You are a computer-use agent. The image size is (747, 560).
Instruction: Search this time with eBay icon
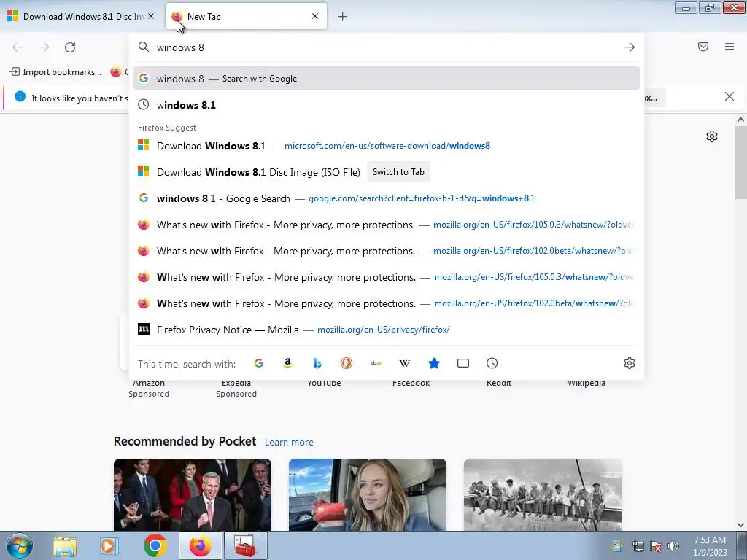pyautogui.click(x=376, y=363)
